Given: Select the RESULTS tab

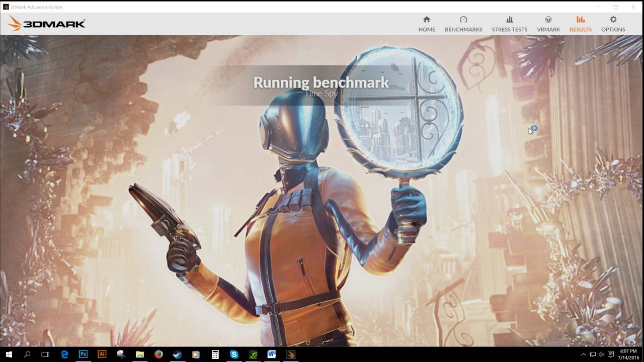Looking at the screenshot, I should (580, 24).
